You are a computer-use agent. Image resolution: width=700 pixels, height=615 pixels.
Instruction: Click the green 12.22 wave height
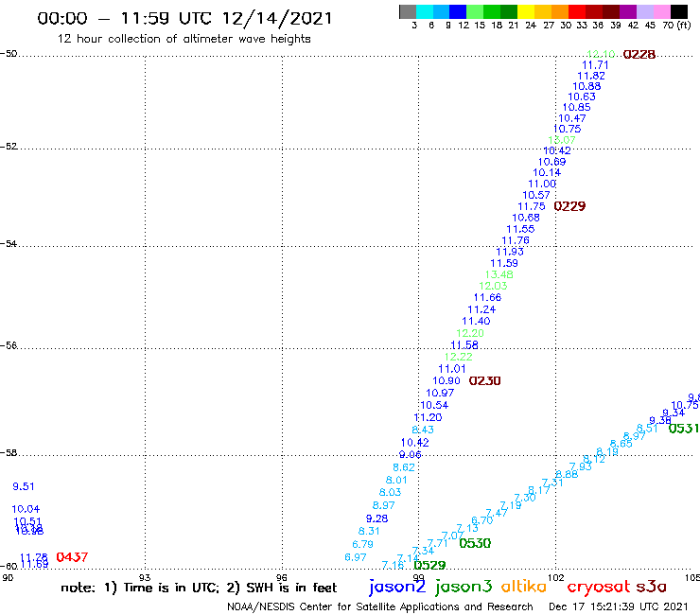point(458,357)
